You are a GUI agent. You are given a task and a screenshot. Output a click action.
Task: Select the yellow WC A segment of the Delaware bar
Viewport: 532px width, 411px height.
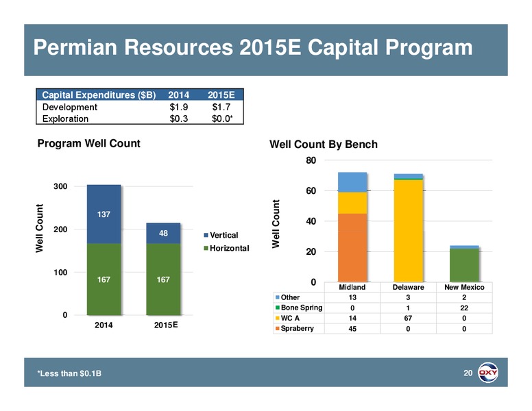[408, 231]
